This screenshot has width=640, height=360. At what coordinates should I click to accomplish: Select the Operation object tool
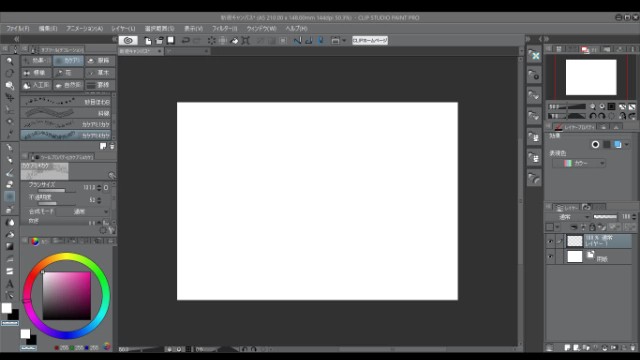point(9,85)
